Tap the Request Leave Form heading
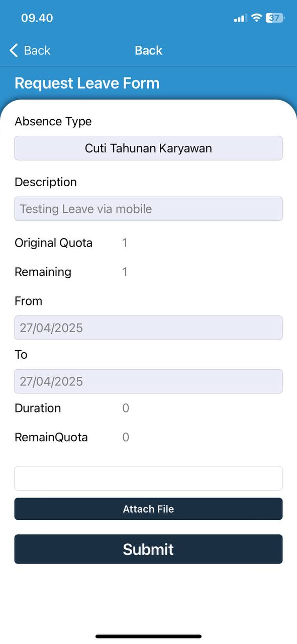The width and height of the screenshot is (297, 644). coord(87,83)
